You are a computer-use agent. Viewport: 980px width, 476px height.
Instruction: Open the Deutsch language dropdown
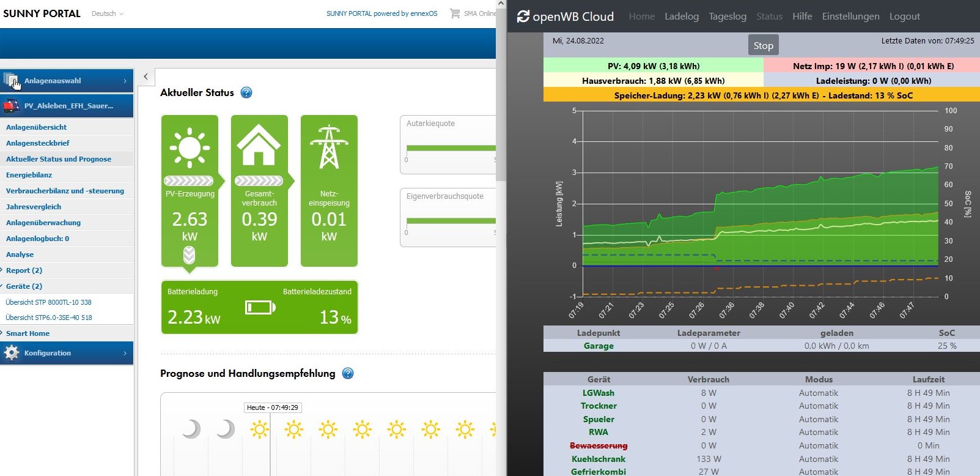[x=107, y=13]
